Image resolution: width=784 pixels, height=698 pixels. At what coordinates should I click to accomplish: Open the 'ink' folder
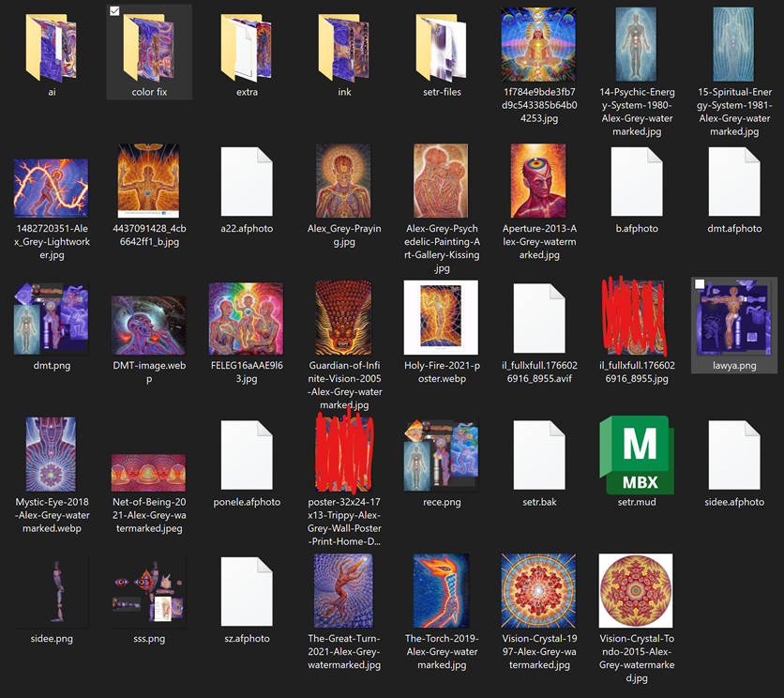(344, 48)
